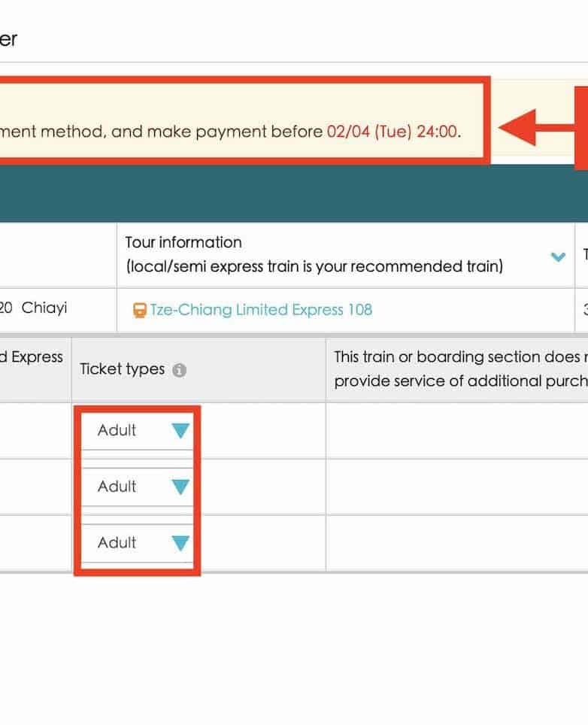Open the Tze-Chiang Limited Express 108 link
Screen dimensions: 588x725
point(260,310)
